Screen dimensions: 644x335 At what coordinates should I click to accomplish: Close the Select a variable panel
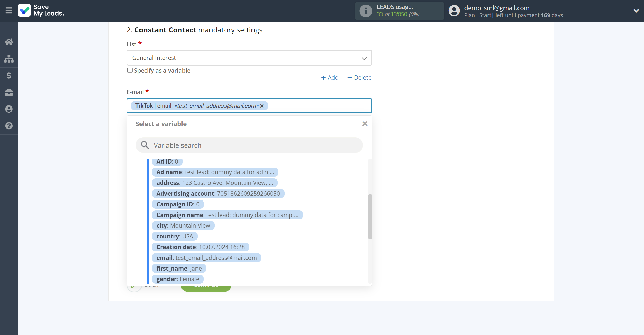(365, 124)
